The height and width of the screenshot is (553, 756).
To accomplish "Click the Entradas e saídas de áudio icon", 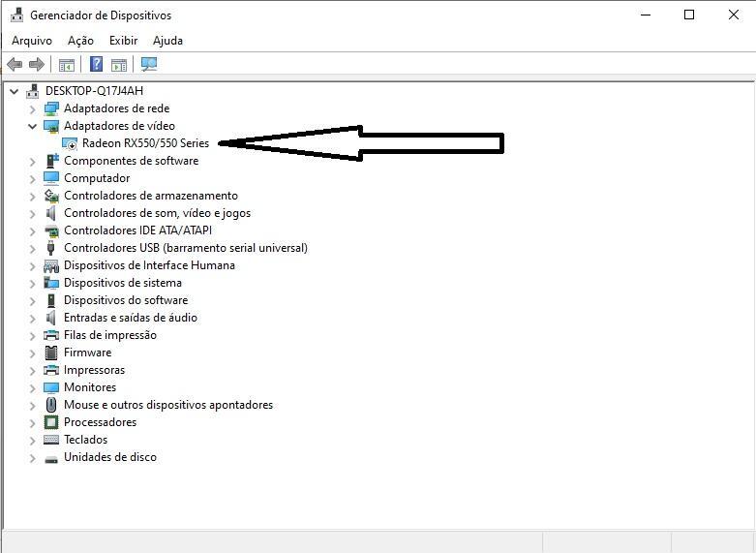I will [51, 318].
